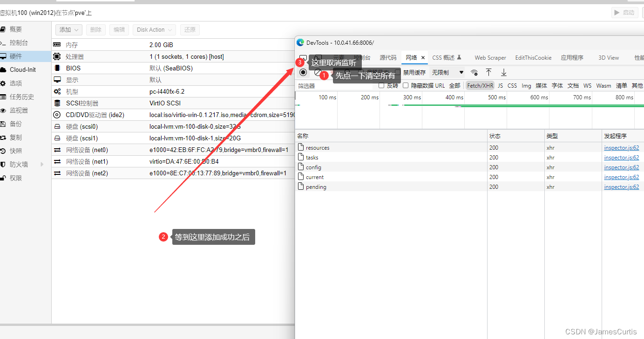Open network conditions wifi icon
This screenshot has width=644, height=339.
[474, 72]
